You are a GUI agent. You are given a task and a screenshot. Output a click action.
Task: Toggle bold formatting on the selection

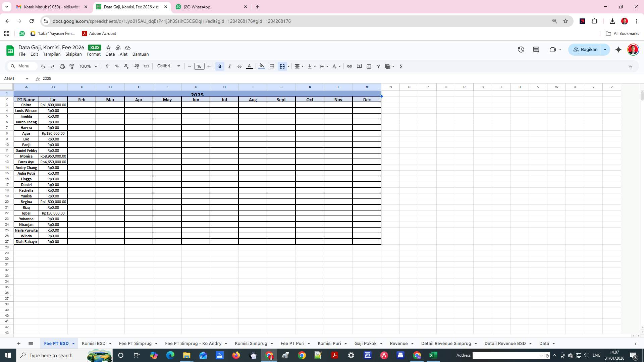(219, 66)
